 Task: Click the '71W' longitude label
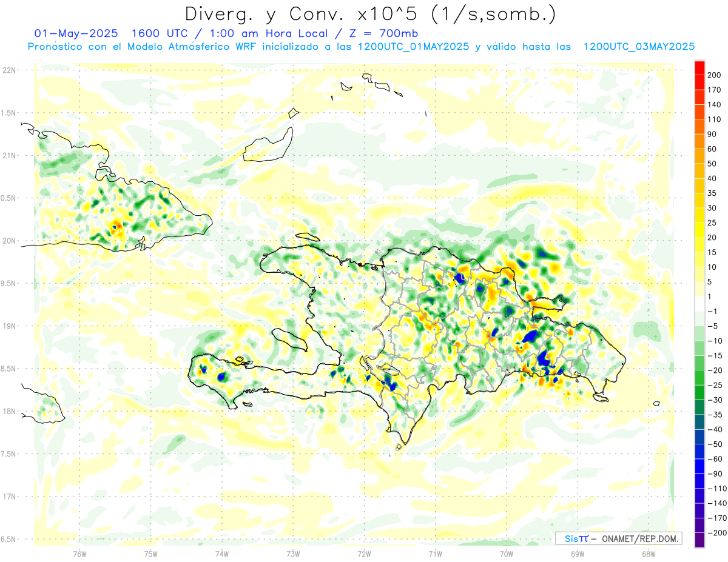[435, 554]
